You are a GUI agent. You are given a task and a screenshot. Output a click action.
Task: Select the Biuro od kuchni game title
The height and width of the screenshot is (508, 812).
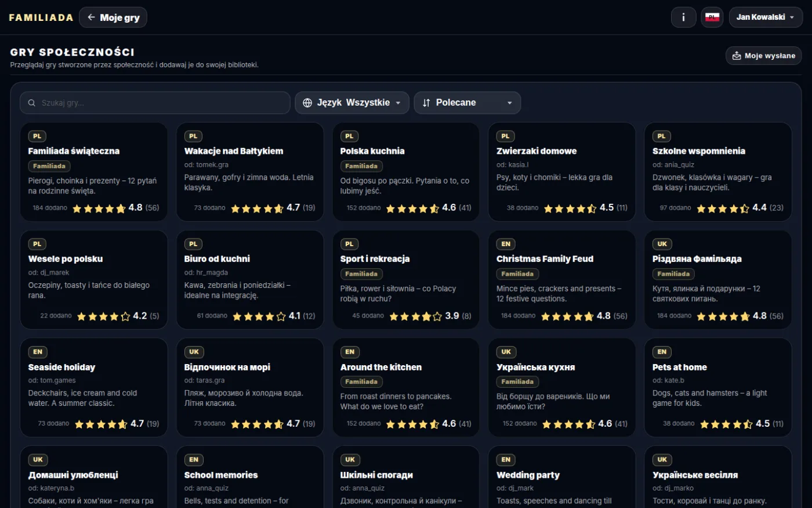click(x=217, y=259)
